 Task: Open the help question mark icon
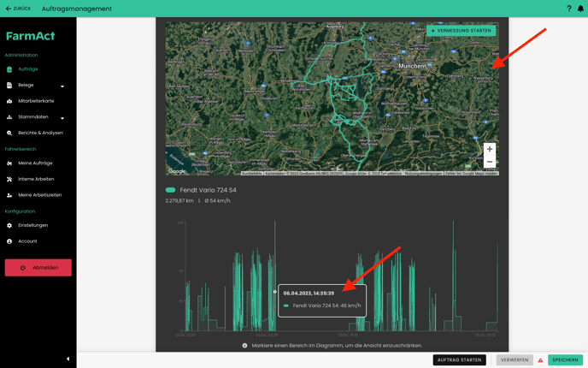(569, 9)
